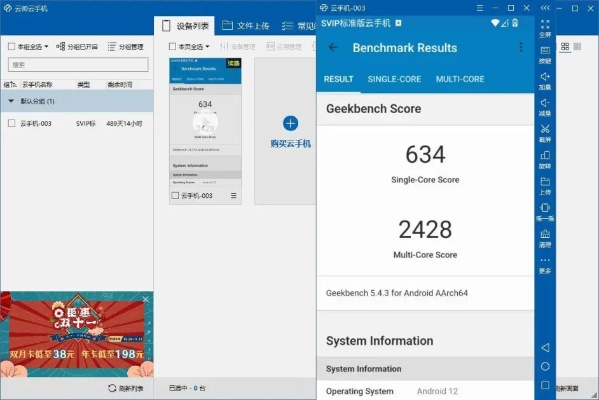Click the 全屏 fullscreen icon in sidebar
Image resolution: width=599 pixels, height=400 pixels.
tap(545, 24)
